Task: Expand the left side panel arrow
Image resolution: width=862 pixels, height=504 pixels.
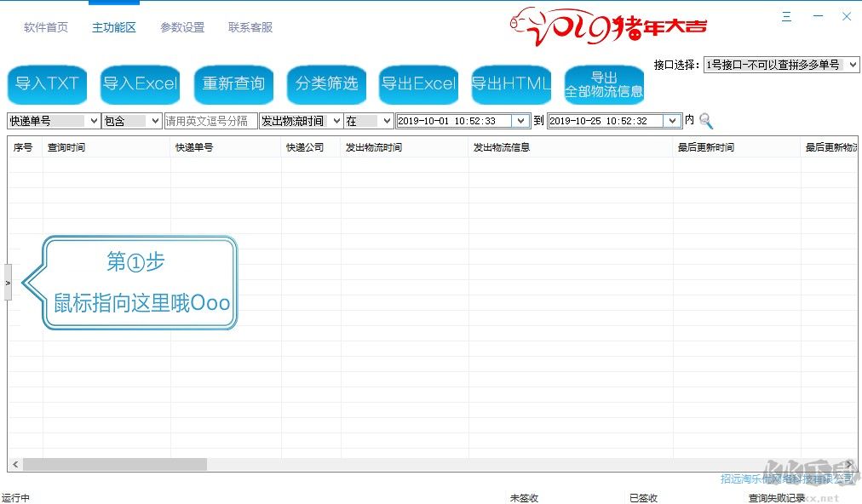Action: [x=8, y=282]
